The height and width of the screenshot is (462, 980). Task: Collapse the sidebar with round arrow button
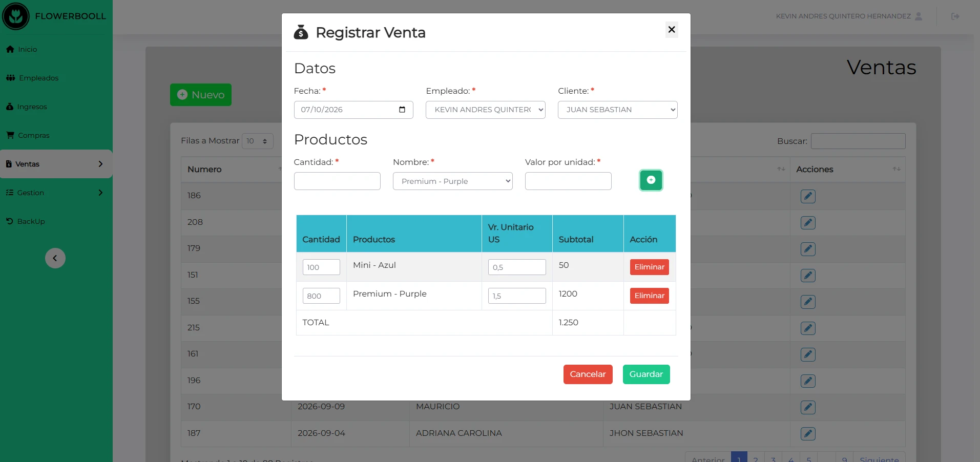(x=55, y=258)
